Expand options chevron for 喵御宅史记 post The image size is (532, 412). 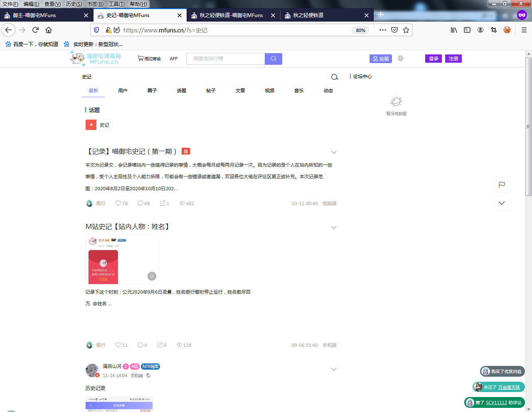coord(334,152)
